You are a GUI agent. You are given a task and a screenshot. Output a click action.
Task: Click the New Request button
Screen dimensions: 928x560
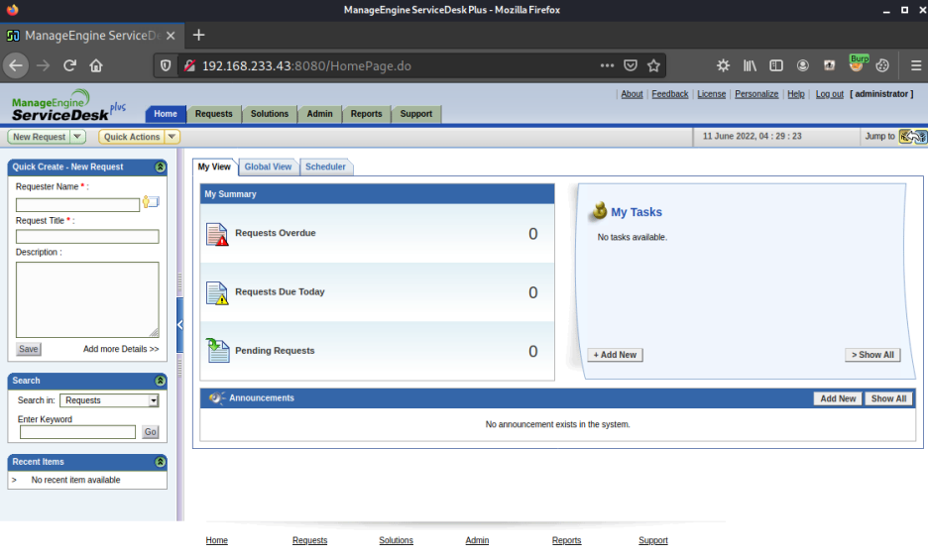[39, 137]
